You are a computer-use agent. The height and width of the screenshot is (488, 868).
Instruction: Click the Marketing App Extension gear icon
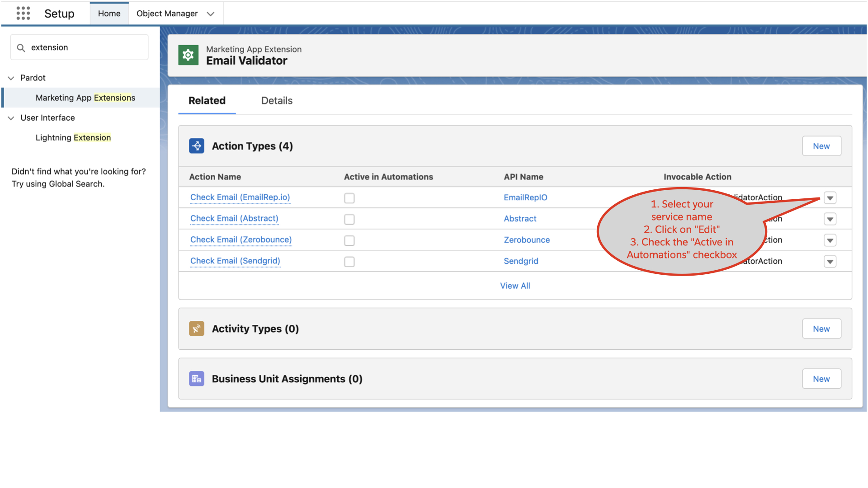[x=188, y=55]
